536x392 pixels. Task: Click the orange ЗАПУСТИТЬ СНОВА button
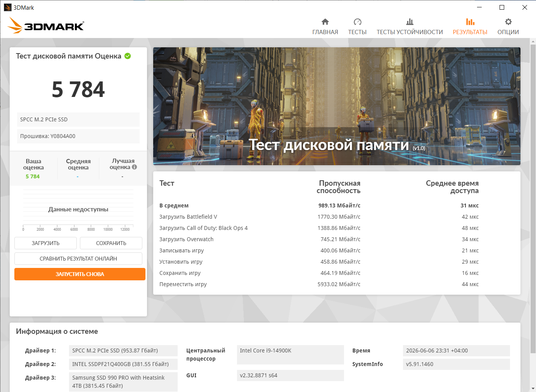point(80,274)
